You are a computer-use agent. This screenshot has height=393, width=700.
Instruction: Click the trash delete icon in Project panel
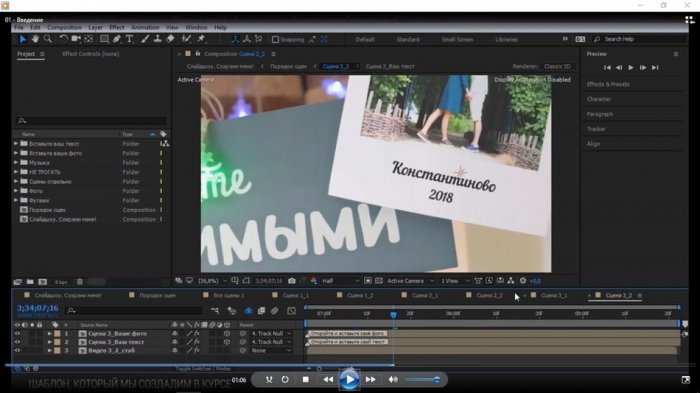79,282
